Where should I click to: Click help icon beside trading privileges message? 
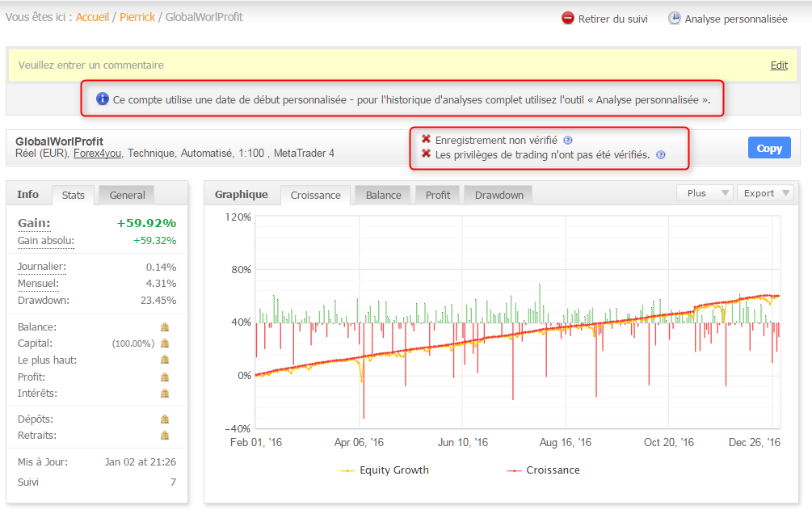(x=660, y=155)
